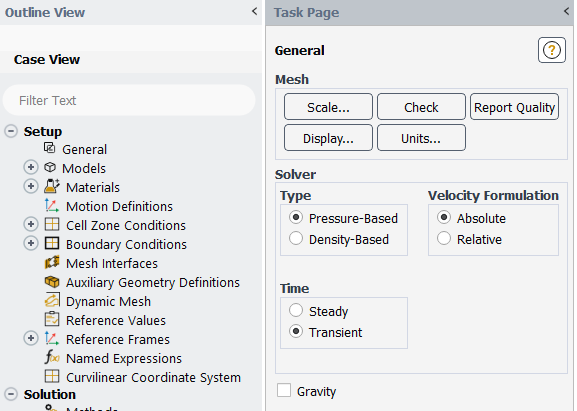Click the Solution tree label
This screenshot has width=577, height=411.
pos(50,394)
